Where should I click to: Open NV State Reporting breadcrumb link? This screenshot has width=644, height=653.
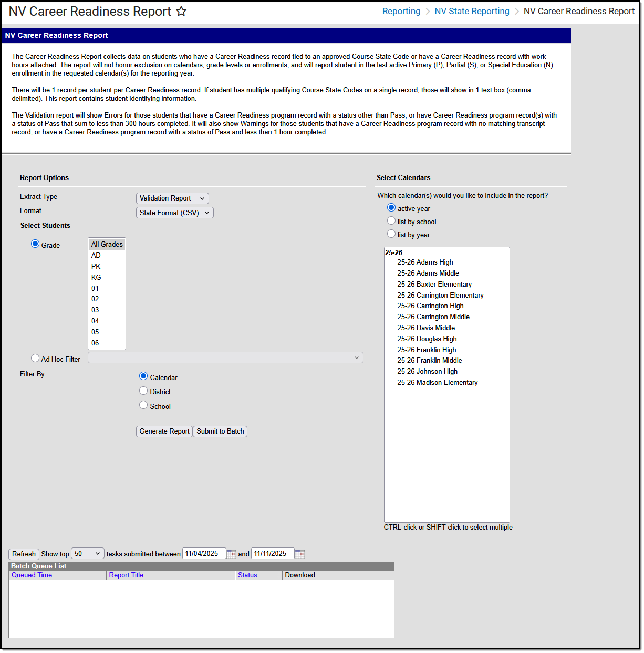[x=471, y=11]
